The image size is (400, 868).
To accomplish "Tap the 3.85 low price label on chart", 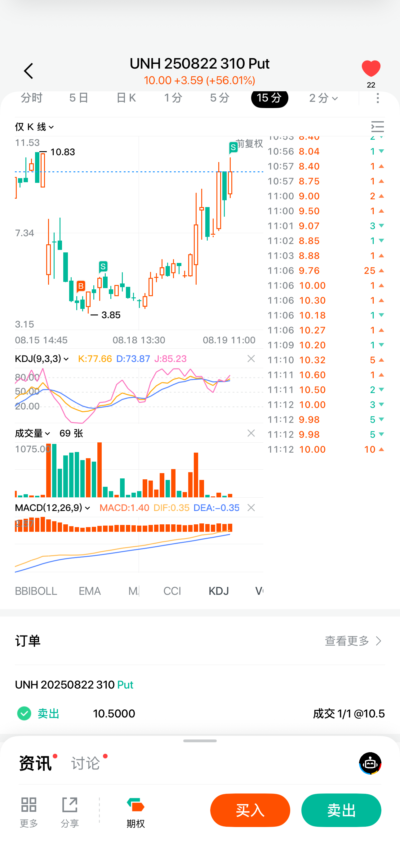I will [111, 315].
